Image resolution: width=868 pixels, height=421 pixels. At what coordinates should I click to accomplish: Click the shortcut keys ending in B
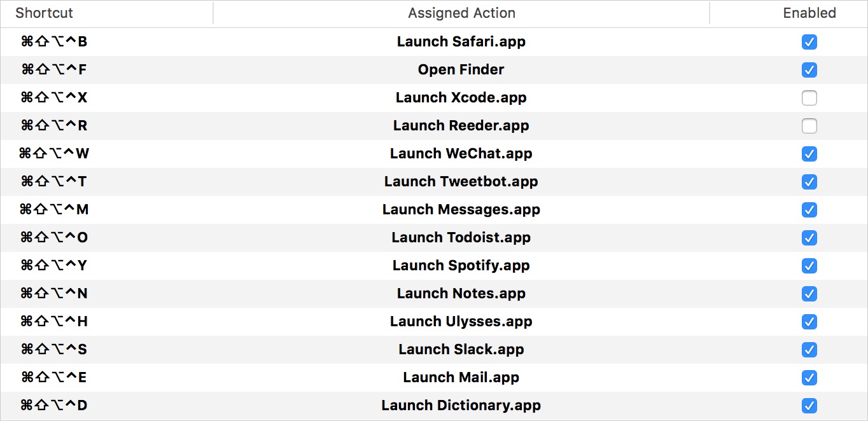tap(54, 42)
